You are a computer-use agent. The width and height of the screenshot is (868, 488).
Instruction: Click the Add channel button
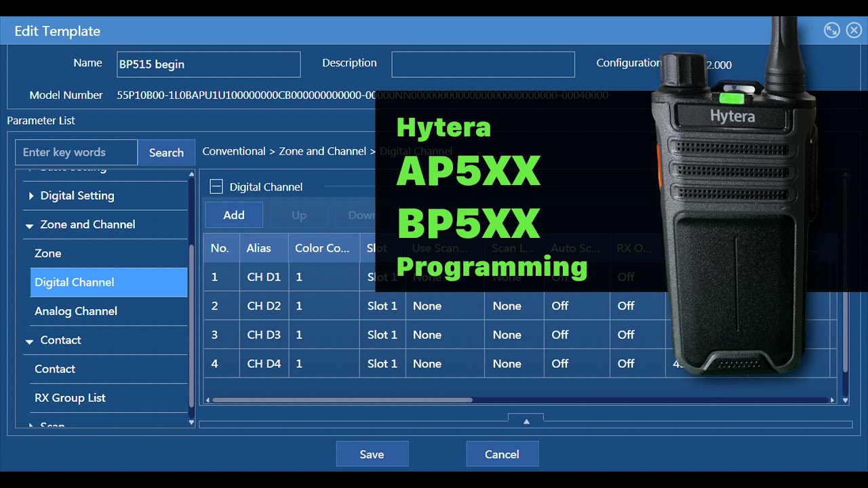point(234,215)
